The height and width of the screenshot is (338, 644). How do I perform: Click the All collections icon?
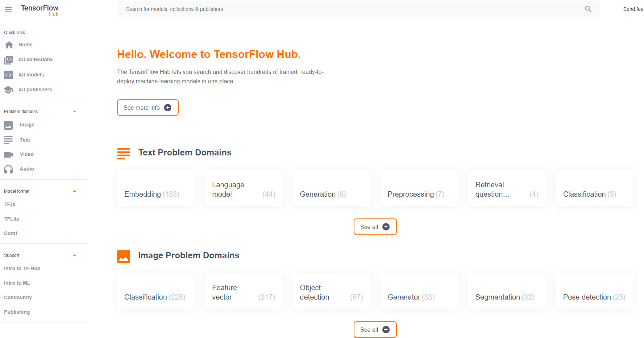8,60
